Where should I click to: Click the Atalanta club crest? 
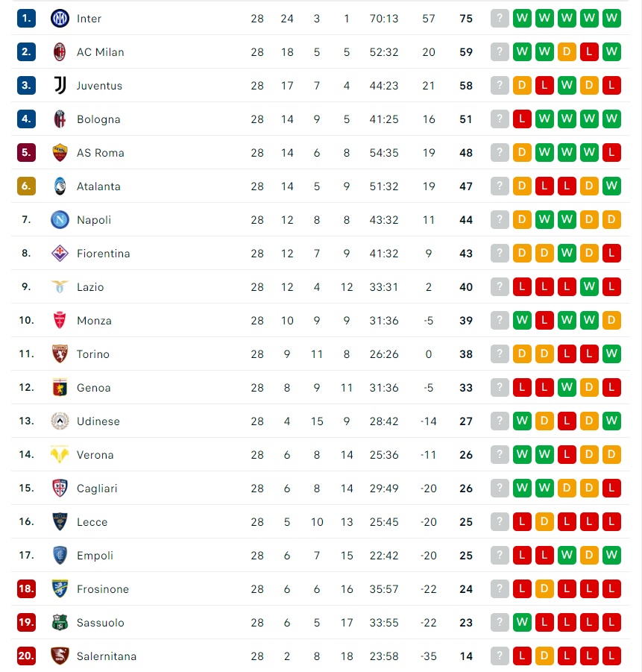60,186
